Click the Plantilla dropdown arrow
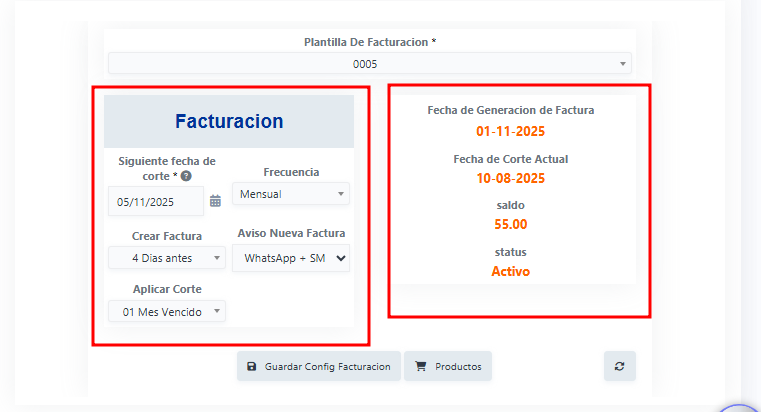This screenshot has width=761, height=412. pos(623,64)
